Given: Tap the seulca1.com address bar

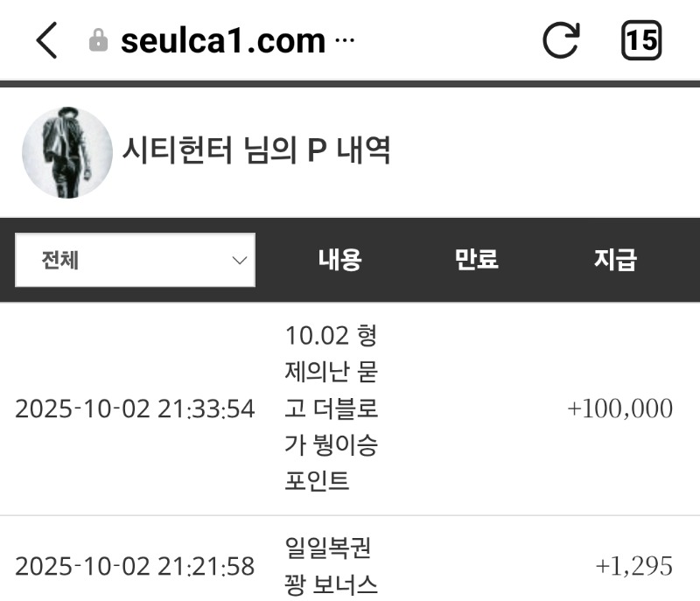Looking at the screenshot, I should (x=222, y=41).
